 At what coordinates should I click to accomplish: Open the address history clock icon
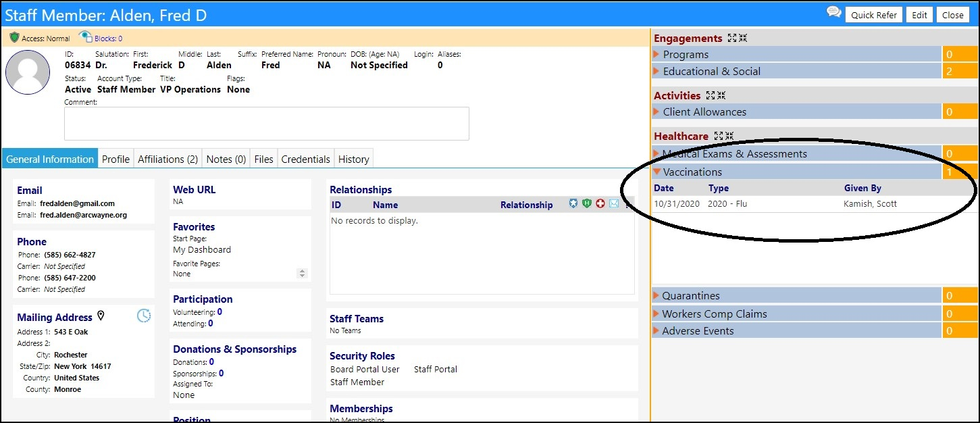144,316
